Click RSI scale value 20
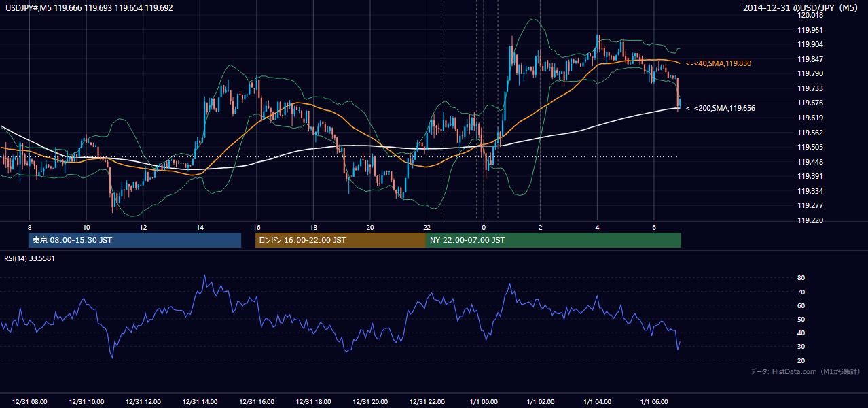Viewport: 868px width, 408px height. pyautogui.click(x=801, y=360)
